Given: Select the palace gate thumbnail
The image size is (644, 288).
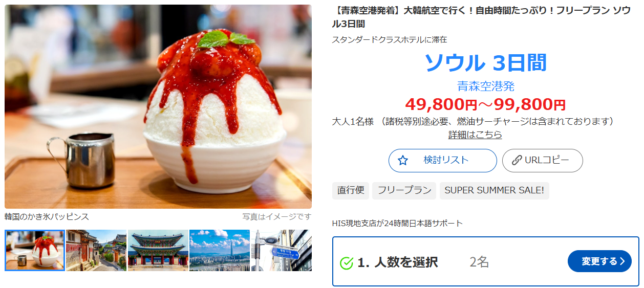Looking at the screenshot, I should (158, 250).
